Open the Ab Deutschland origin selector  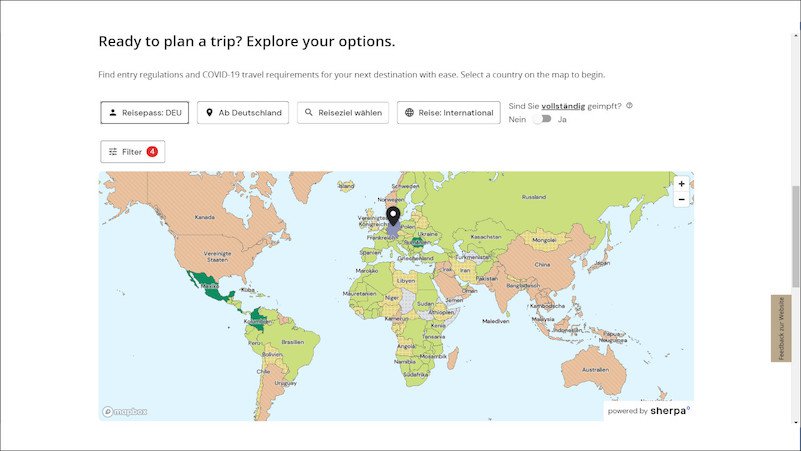pyautogui.click(x=243, y=113)
